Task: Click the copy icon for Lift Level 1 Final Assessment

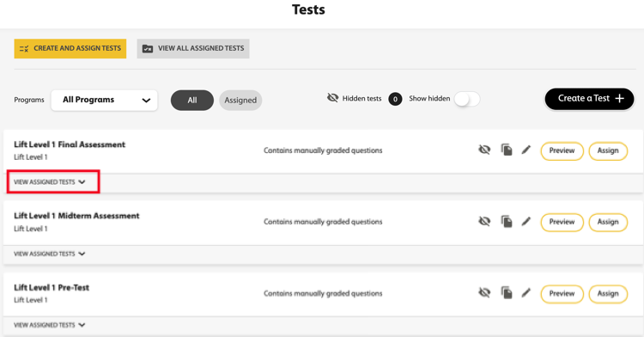Action: coord(507,150)
